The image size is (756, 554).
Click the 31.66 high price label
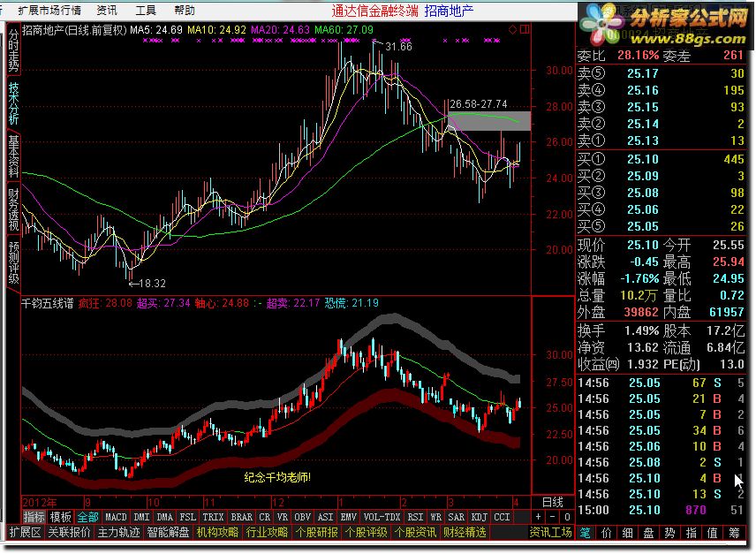[x=398, y=47]
